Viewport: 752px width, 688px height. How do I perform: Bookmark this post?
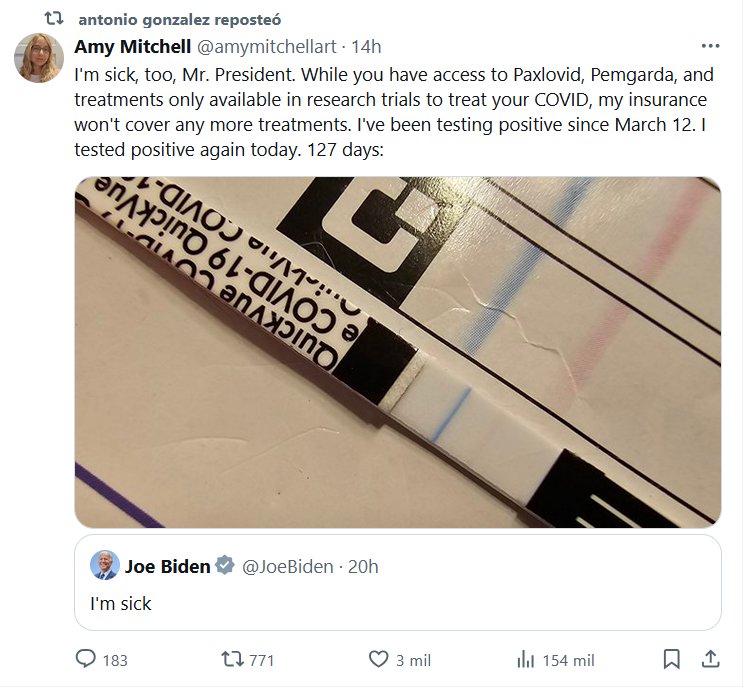coord(672,660)
